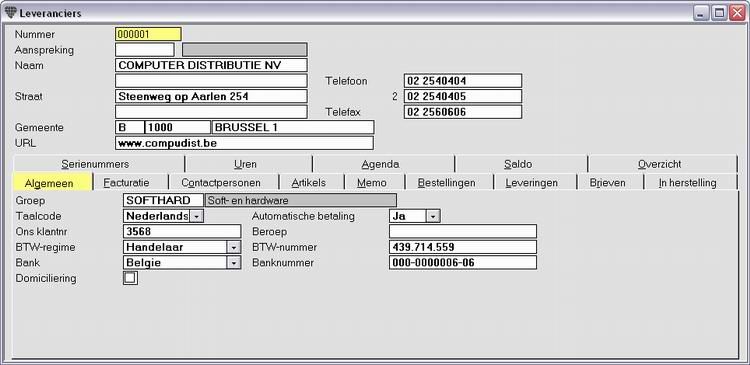Click the Taalcode value Nederlands
Image resolution: width=750 pixels, height=365 pixels.
click(157, 216)
